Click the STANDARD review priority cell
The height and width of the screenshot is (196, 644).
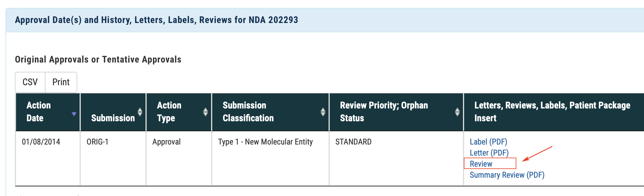click(x=353, y=142)
